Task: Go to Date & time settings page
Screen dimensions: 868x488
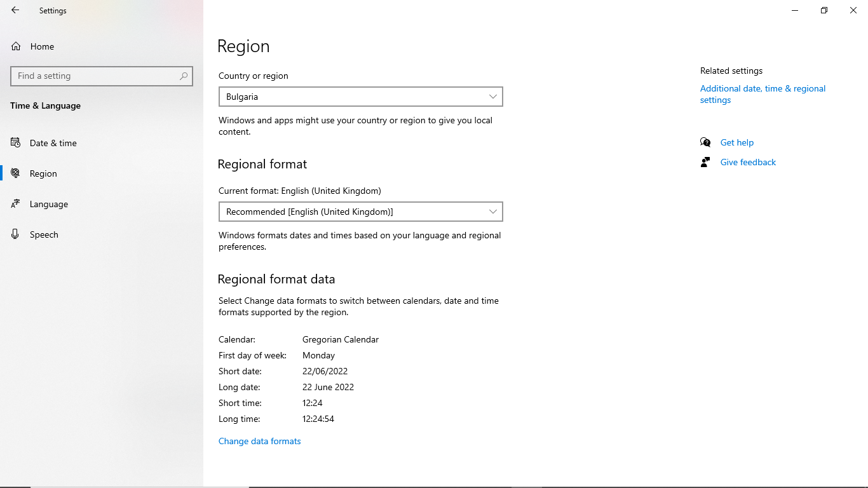Action: click(x=53, y=143)
